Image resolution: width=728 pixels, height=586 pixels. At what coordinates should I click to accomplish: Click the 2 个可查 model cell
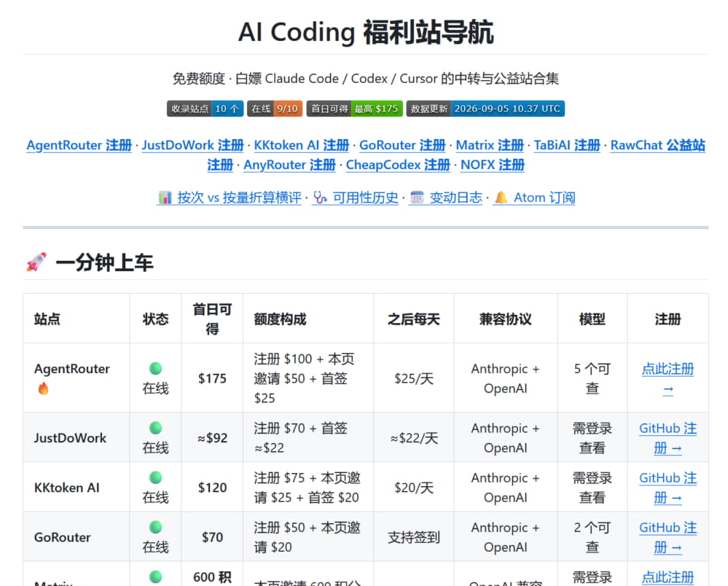pos(592,537)
